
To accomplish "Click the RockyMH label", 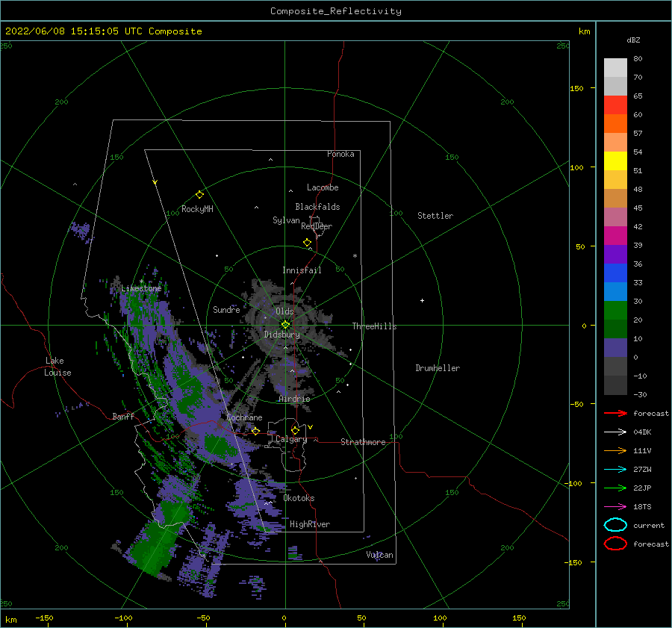I will point(197,209).
